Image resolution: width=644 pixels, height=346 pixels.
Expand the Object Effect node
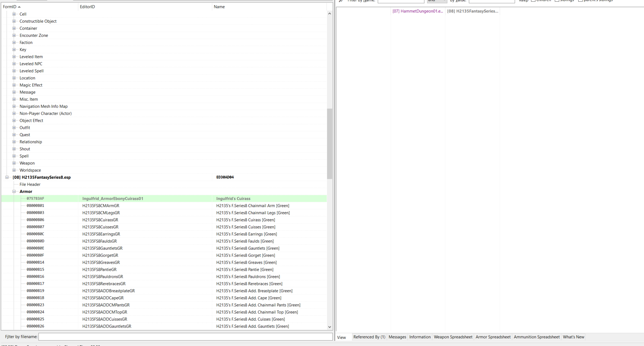pyautogui.click(x=14, y=120)
